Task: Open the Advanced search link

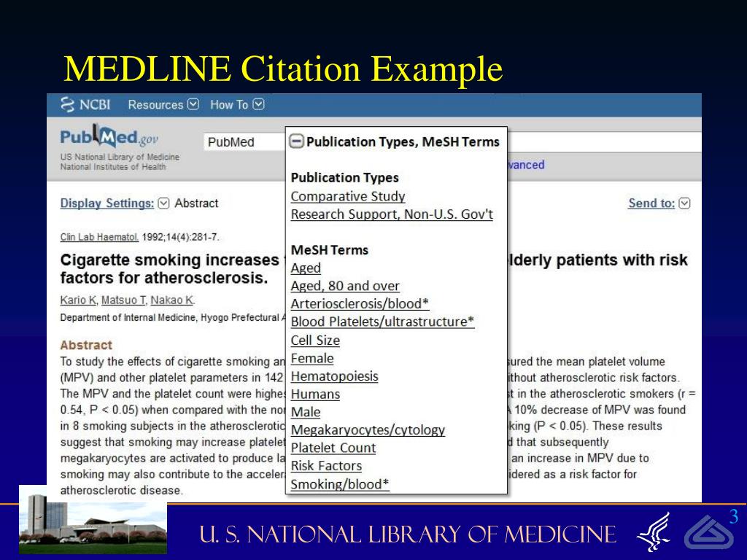Action: point(526,165)
